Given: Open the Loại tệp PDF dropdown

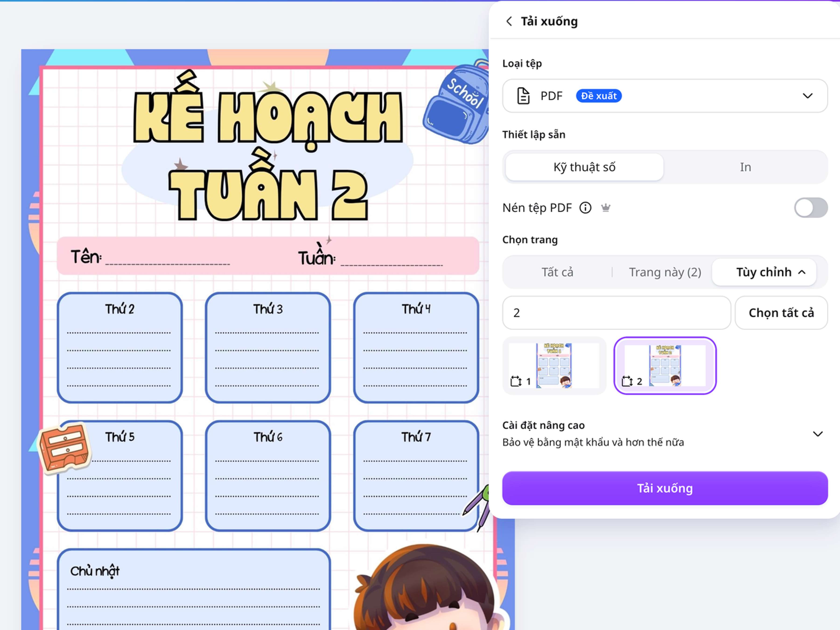Looking at the screenshot, I should click(x=665, y=96).
